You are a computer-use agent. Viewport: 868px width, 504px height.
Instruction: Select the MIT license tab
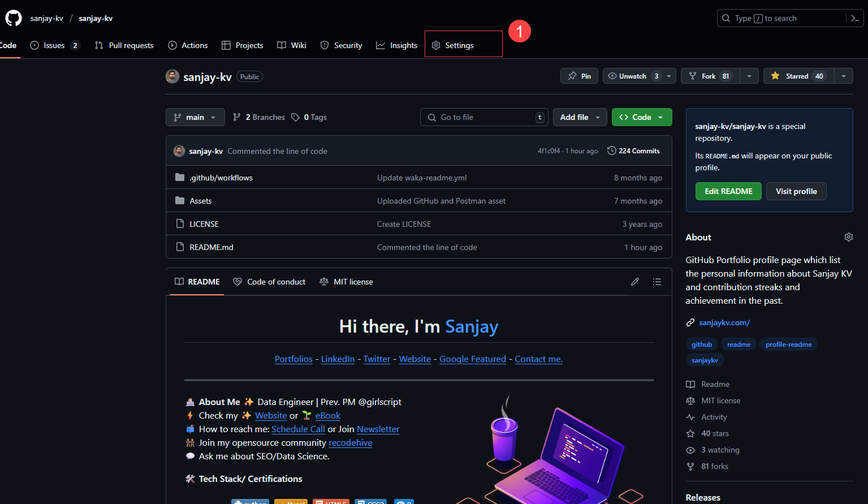[347, 282]
